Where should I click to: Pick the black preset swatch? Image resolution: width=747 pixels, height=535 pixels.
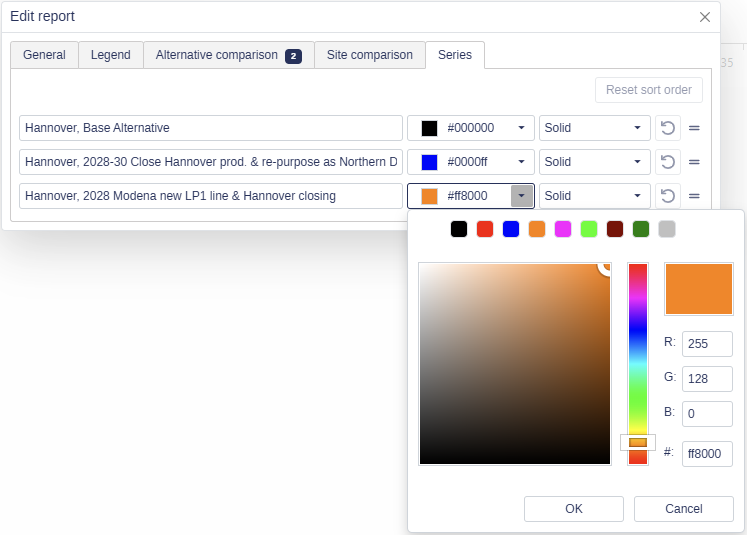[459, 229]
